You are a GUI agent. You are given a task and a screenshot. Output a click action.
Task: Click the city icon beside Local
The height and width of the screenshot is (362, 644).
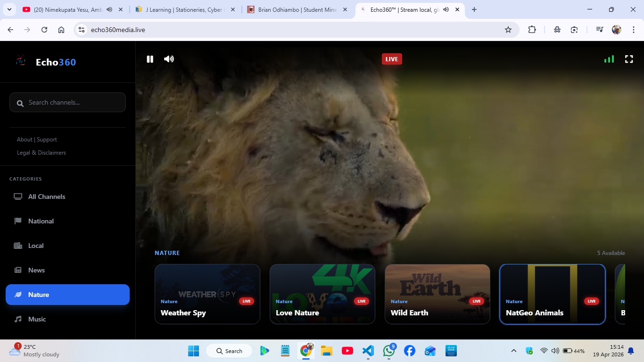tap(18, 246)
